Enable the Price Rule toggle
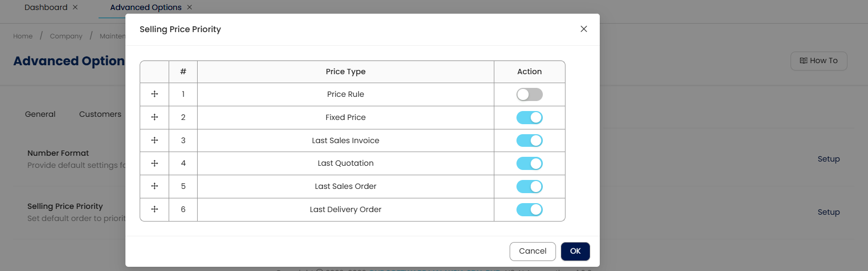This screenshot has height=271, width=868. click(x=529, y=94)
